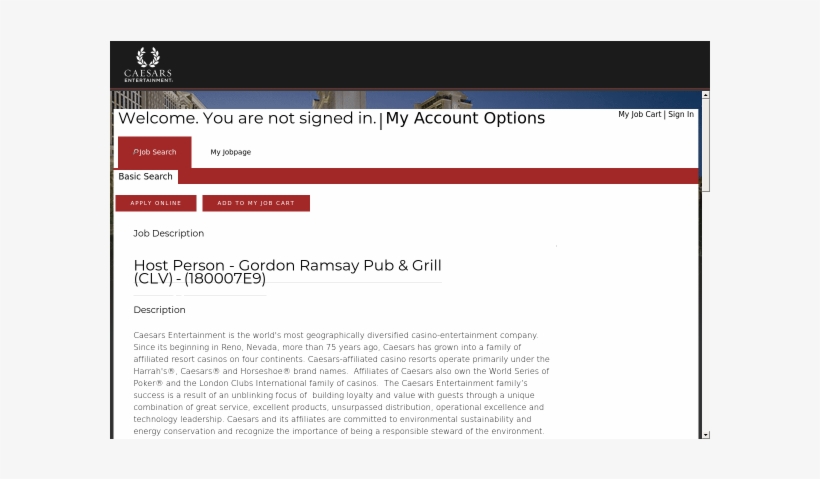Click the hotel skyline banner image
The width and height of the screenshot is (820, 479).
(x=406, y=100)
